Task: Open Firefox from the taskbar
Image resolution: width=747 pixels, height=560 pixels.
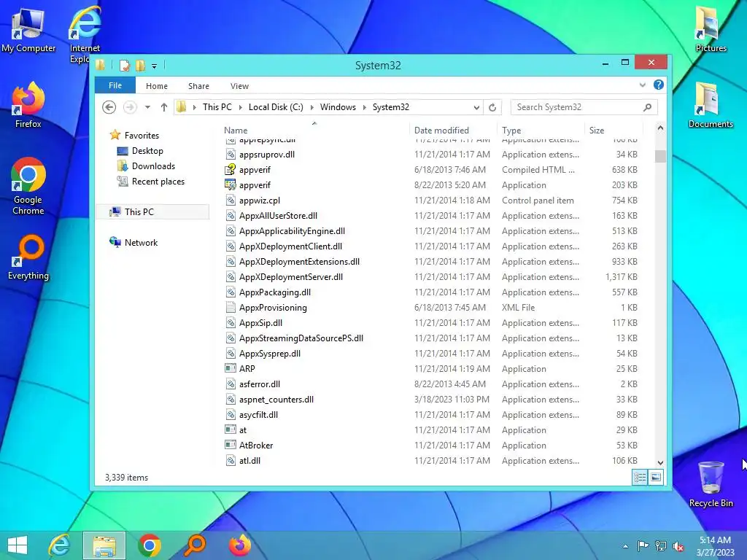Action: [x=239, y=545]
